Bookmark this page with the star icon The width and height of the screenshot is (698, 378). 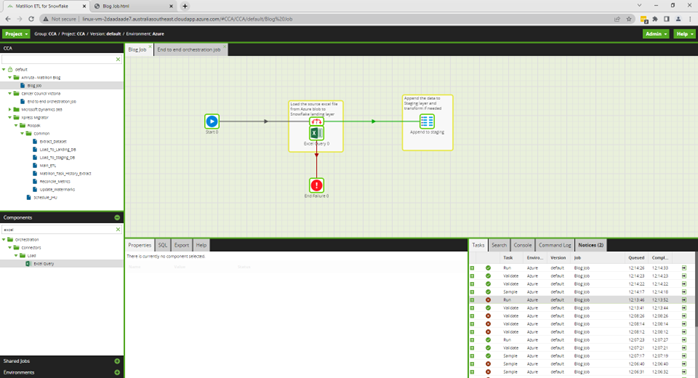(629, 19)
